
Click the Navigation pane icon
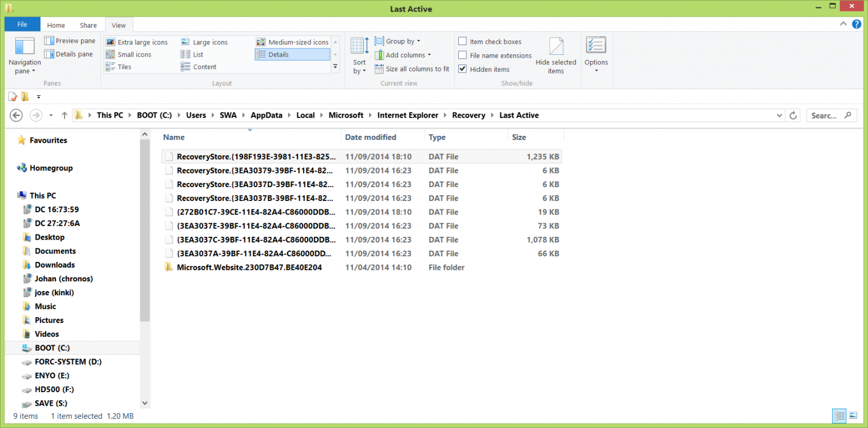[x=25, y=48]
